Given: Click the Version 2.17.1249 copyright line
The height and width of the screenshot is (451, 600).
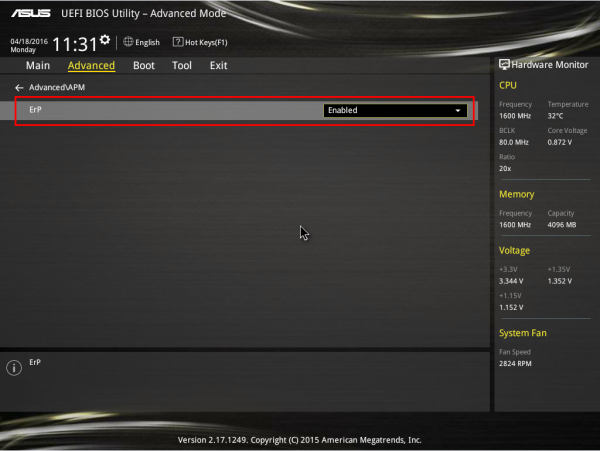Looking at the screenshot, I should (x=300, y=440).
